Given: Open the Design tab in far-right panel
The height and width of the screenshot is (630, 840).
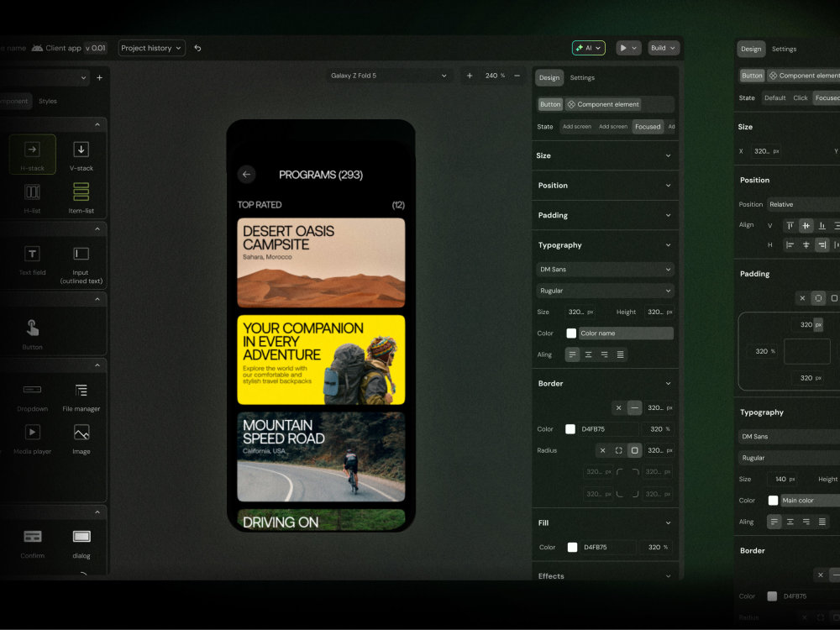Looking at the screenshot, I should (x=751, y=49).
